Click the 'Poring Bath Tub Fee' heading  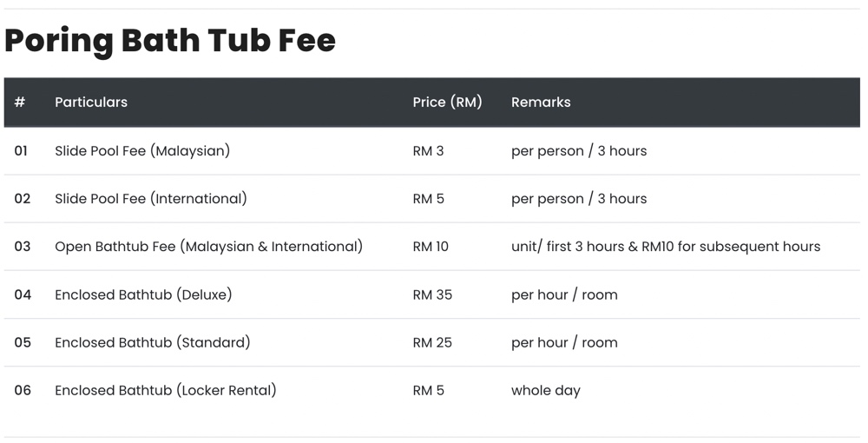[170, 42]
